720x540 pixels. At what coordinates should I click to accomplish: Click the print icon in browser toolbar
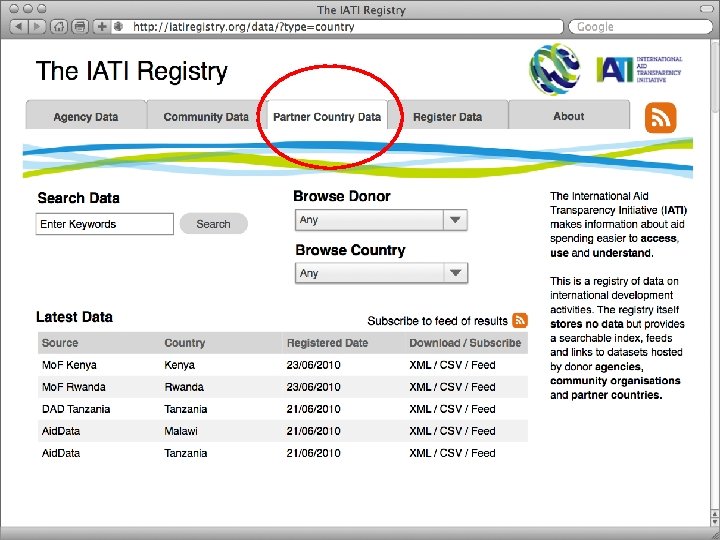point(79,27)
